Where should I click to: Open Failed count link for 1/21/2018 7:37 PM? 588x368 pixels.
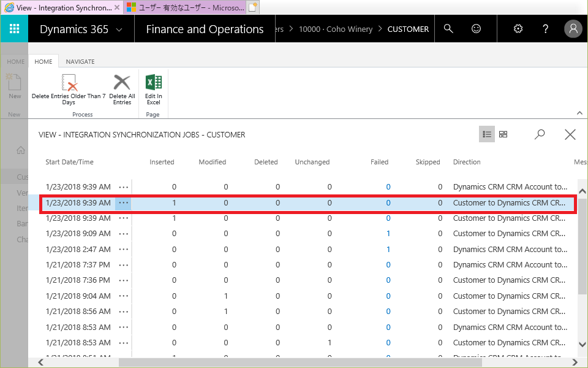pyautogui.click(x=388, y=265)
